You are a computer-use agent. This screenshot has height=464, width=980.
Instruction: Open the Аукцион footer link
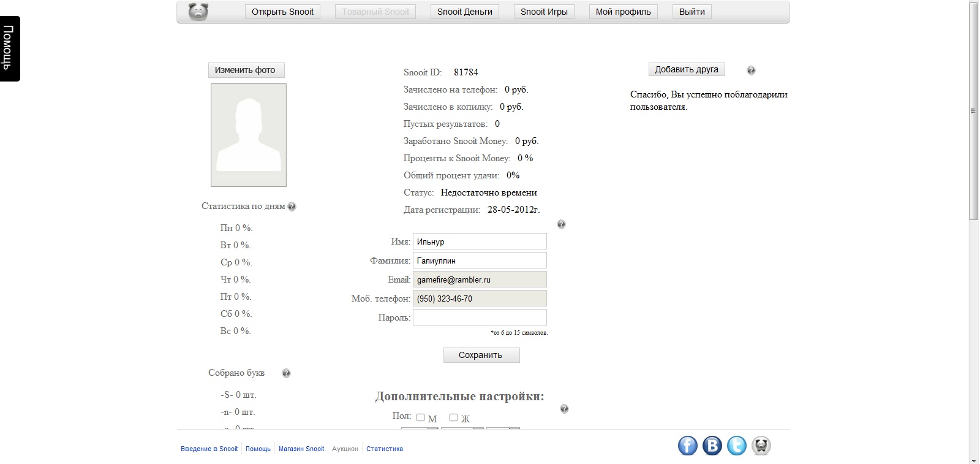point(345,449)
